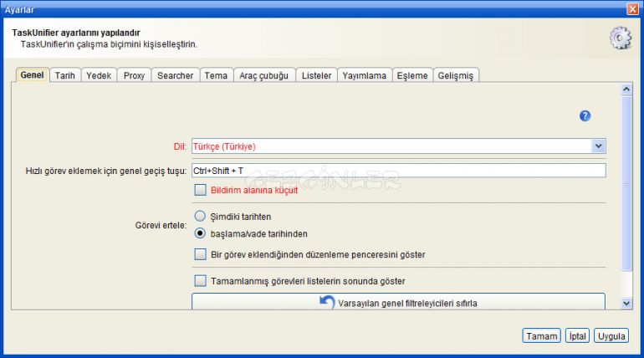Click the scrollbar down arrow
Viewport: 644px width, 358px height.
(626, 304)
